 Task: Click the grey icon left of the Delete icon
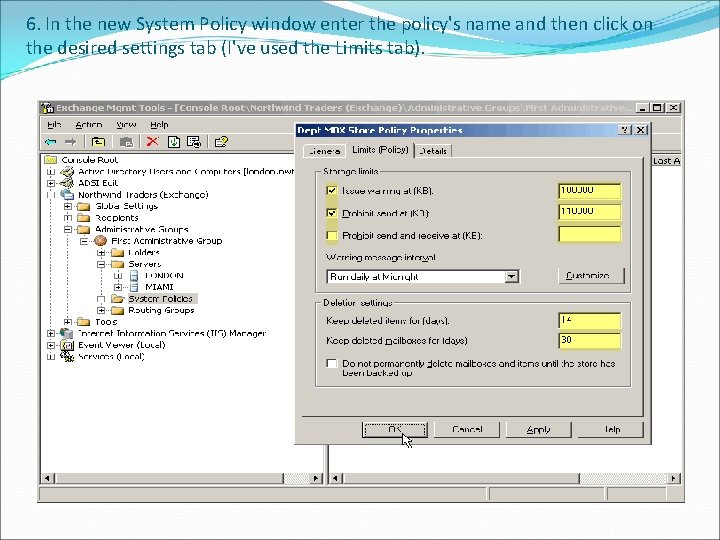[x=126, y=142]
